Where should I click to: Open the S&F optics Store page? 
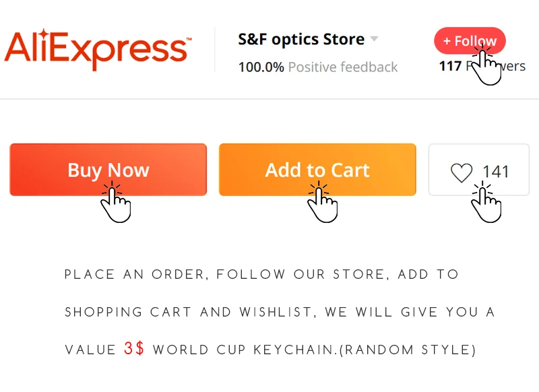(300, 39)
